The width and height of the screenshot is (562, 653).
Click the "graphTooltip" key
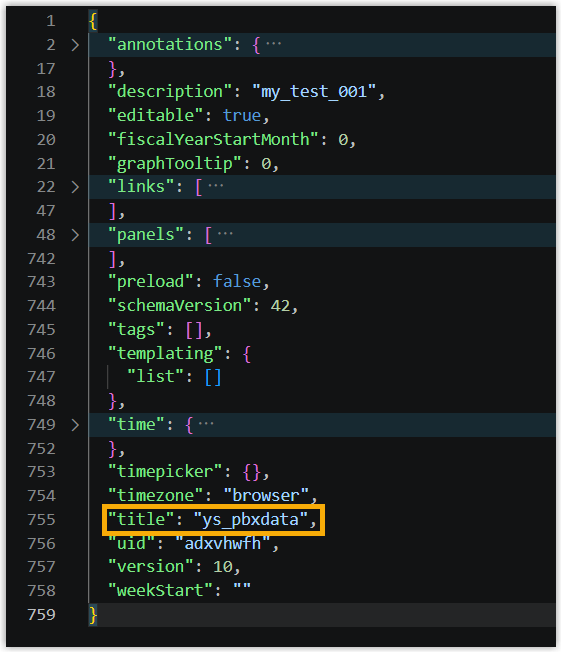175,164
